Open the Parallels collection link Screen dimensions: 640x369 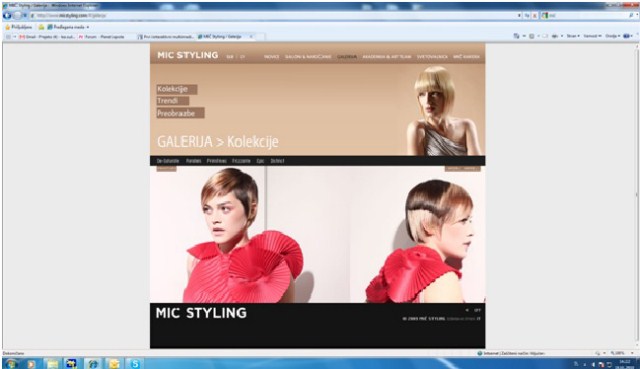click(x=193, y=161)
